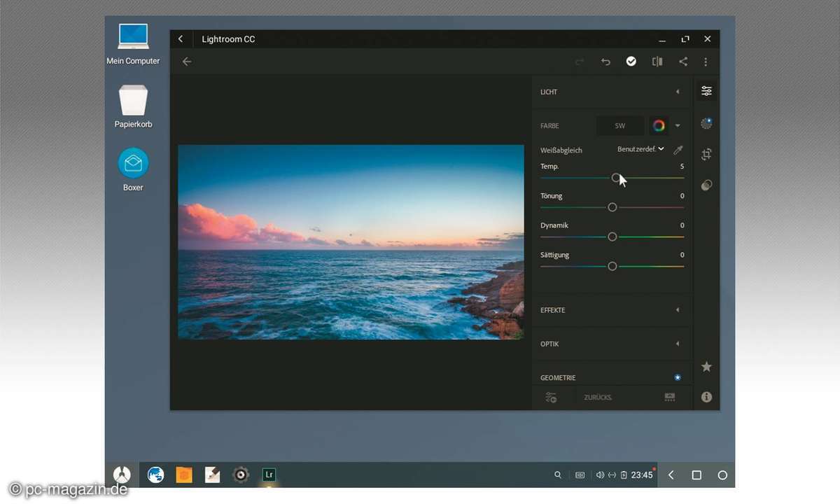Viewport: 840px width, 504px height.
Task: Click the Lightroom CC window title
Action: pos(228,39)
